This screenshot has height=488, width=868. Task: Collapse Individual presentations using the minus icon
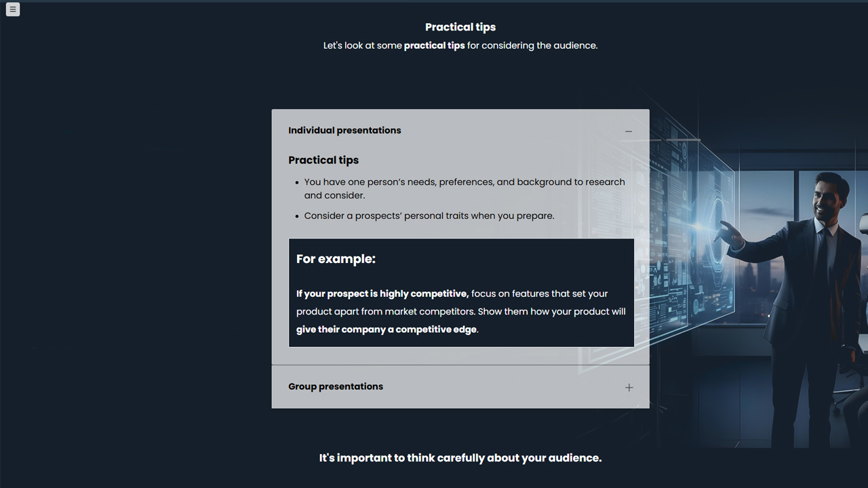click(x=629, y=131)
